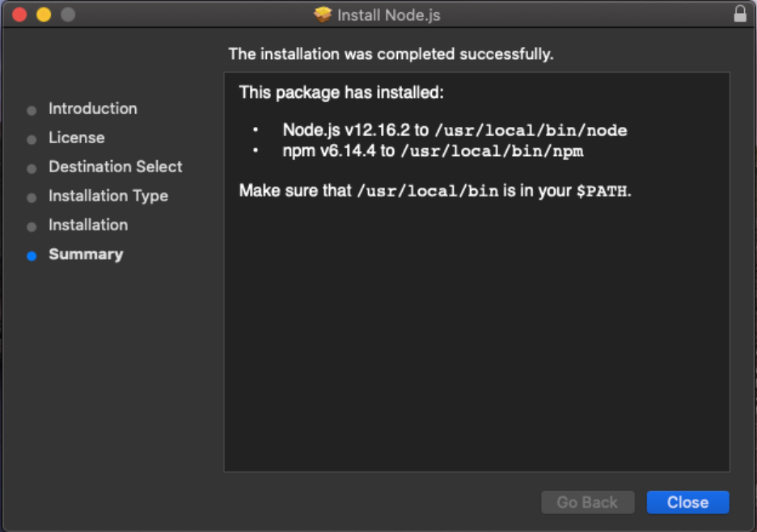Click the Go Back button
Image resolution: width=757 pixels, height=532 pixels.
click(x=587, y=503)
